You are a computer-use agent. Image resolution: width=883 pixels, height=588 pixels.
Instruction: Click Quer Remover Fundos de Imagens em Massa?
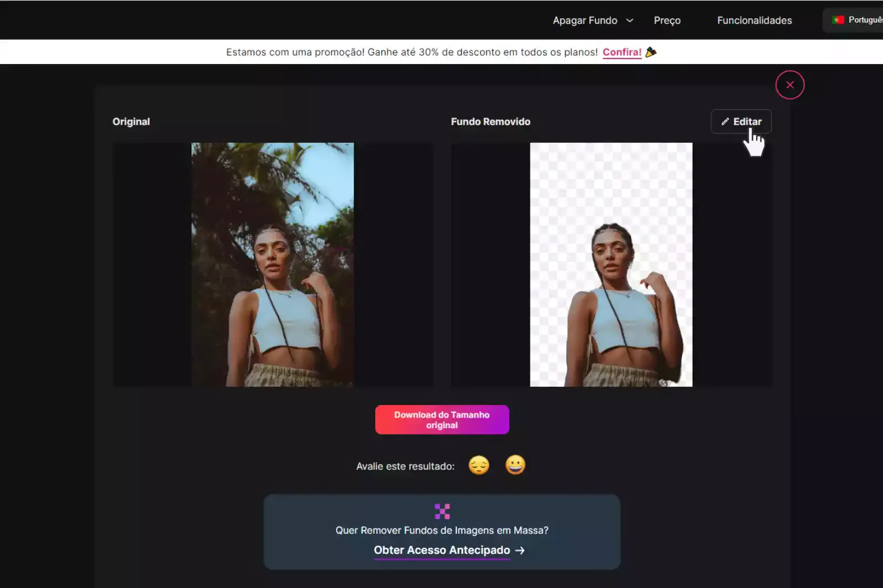(442, 530)
